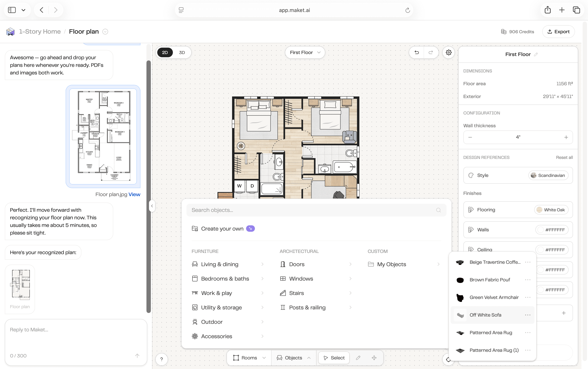Choose White Oak flooring swatch
Screen dimensions: 588x369
551,210
